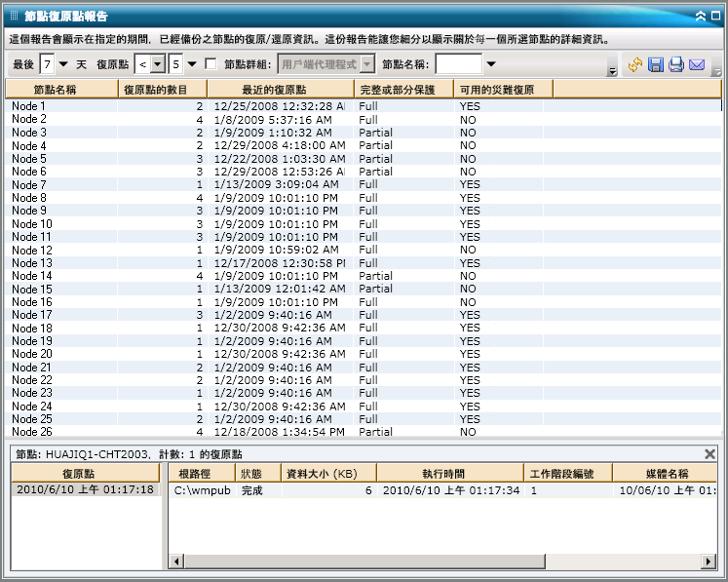Select the Node 9 row
Image resolution: width=728 pixels, height=582 pixels.
click(364, 211)
